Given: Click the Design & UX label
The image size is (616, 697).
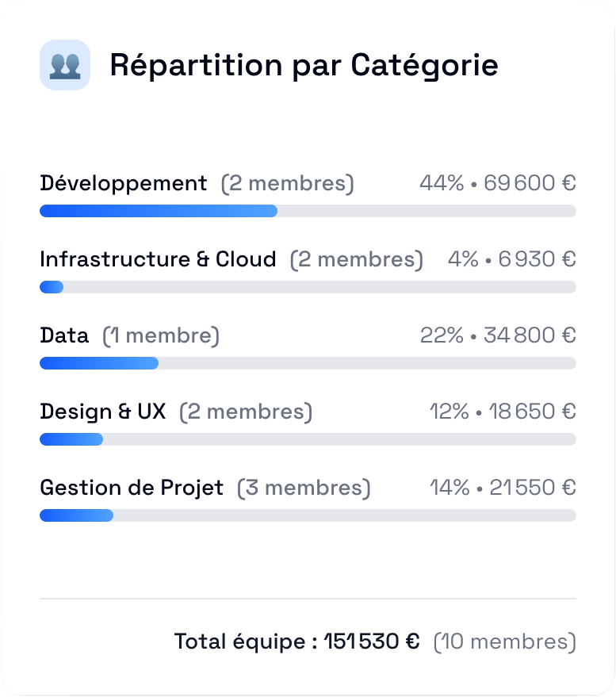Looking at the screenshot, I should point(103,412).
